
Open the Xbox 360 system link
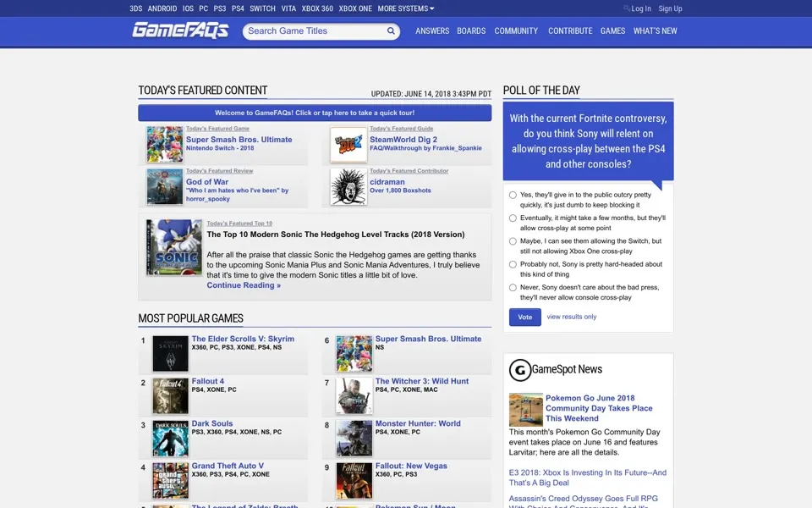tap(317, 8)
